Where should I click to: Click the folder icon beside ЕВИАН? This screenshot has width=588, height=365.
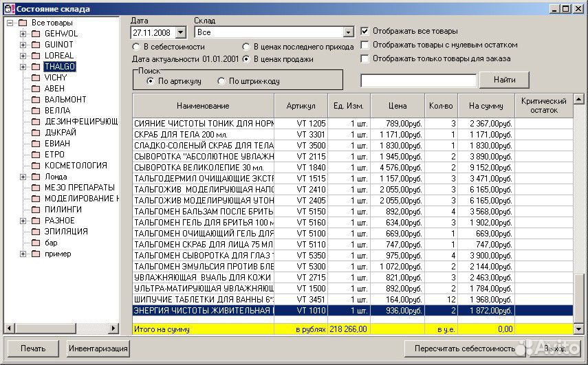pyautogui.click(x=36, y=144)
